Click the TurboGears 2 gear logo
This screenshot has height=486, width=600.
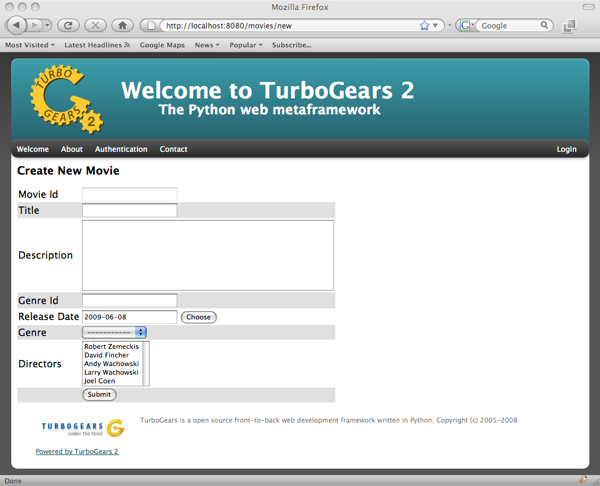(x=67, y=99)
